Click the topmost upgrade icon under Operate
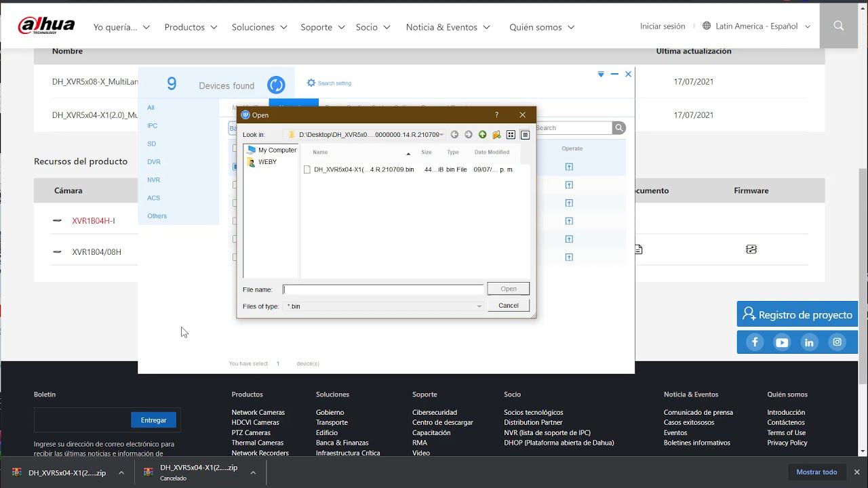Screen dimensions: 868x488 point(569,167)
